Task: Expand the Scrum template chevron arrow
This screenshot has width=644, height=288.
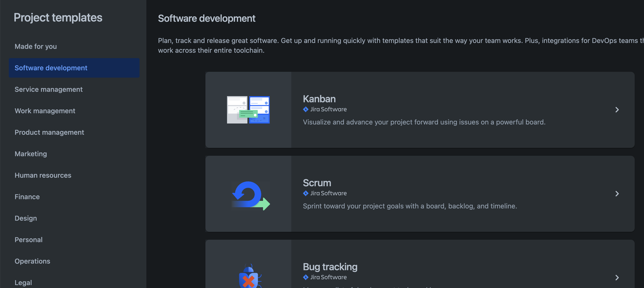Action: [x=617, y=193]
